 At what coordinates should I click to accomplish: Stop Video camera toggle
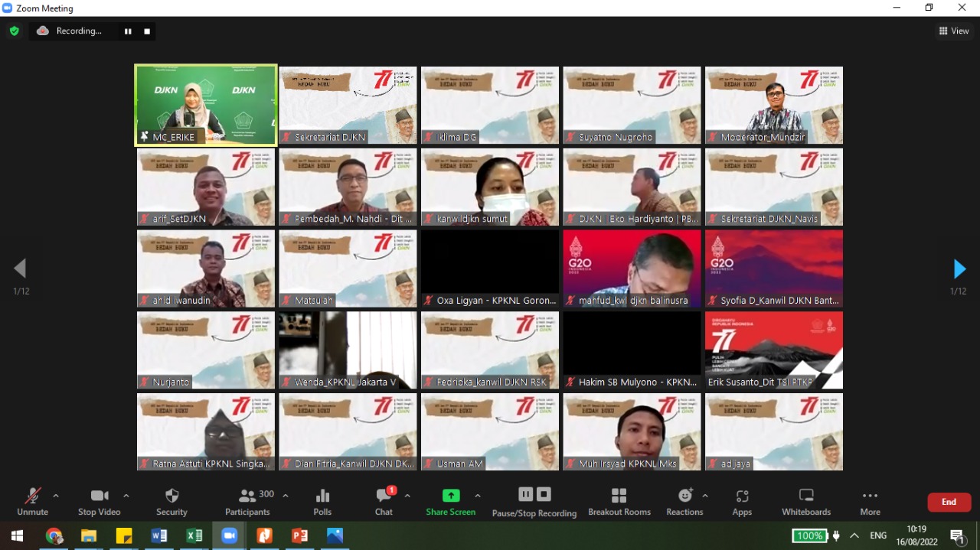(100, 502)
